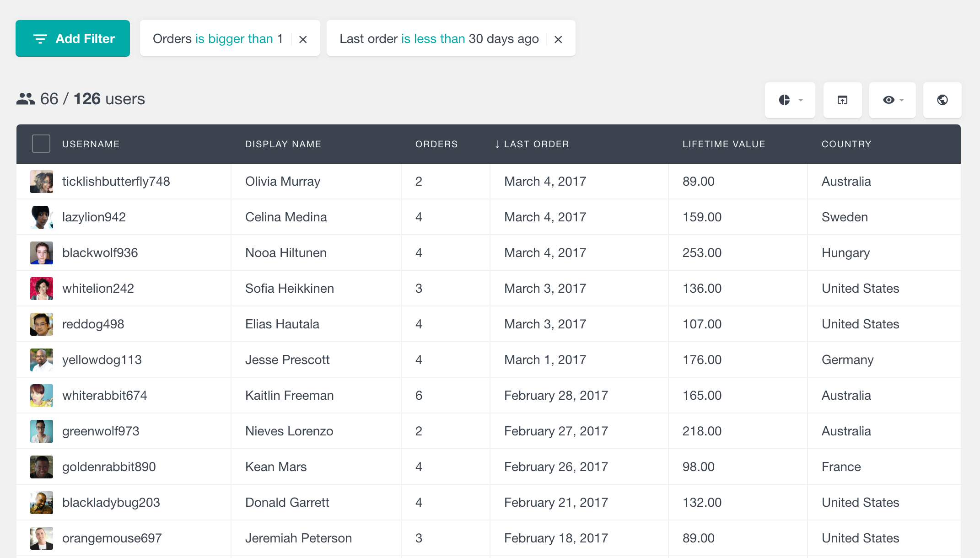Toggle Last Order sort direction arrow

click(497, 144)
